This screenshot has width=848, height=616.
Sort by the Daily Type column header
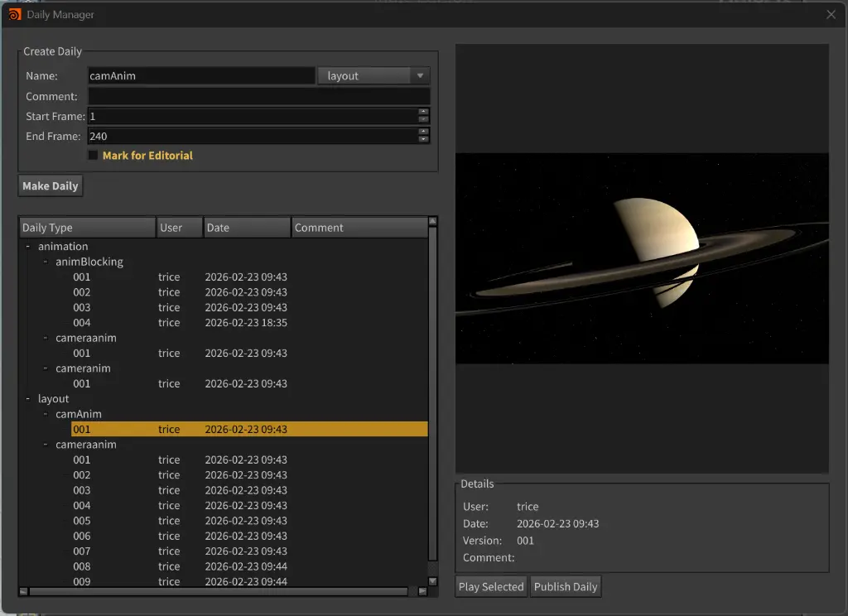pyautogui.click(x=88, y=228)
